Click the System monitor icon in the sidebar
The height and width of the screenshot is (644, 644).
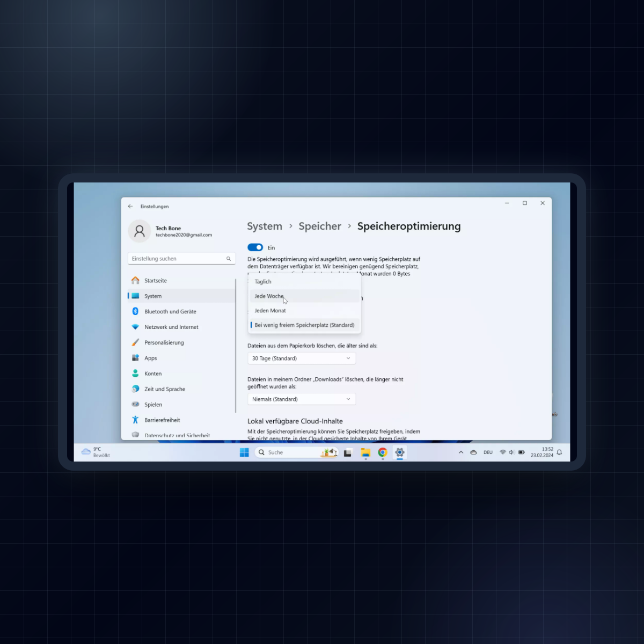click(135, 296)
